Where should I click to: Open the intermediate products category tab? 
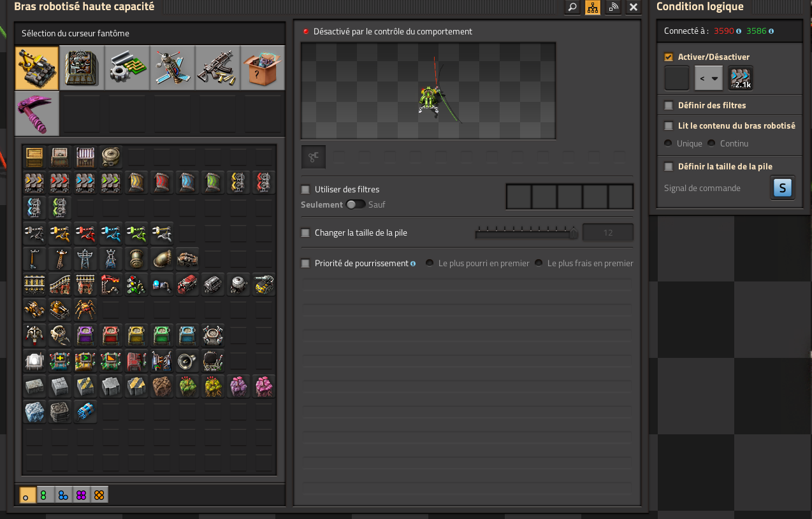pyautogui.click(x=127, y=68)
